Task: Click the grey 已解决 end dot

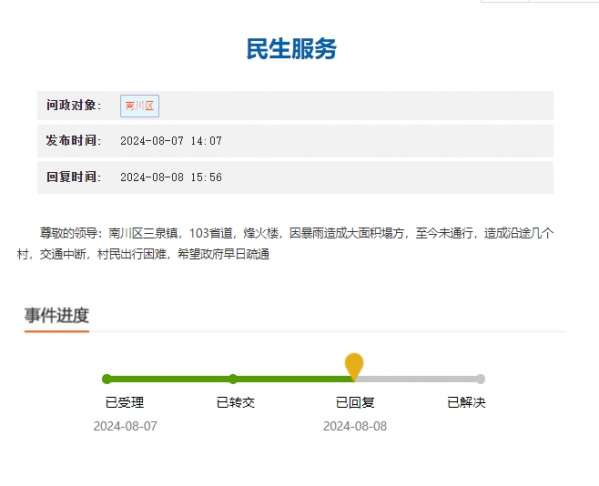Action: click(x=481, y=379)
